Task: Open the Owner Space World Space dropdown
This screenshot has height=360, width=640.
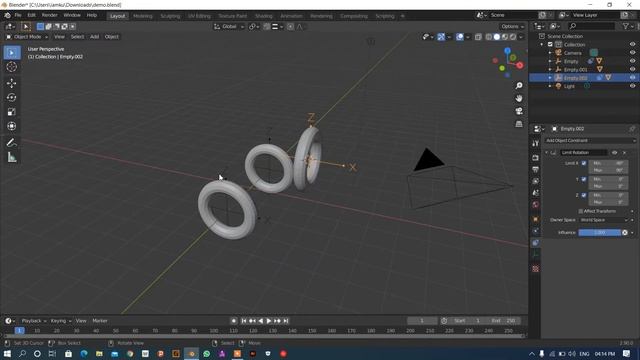Action: 604,220
